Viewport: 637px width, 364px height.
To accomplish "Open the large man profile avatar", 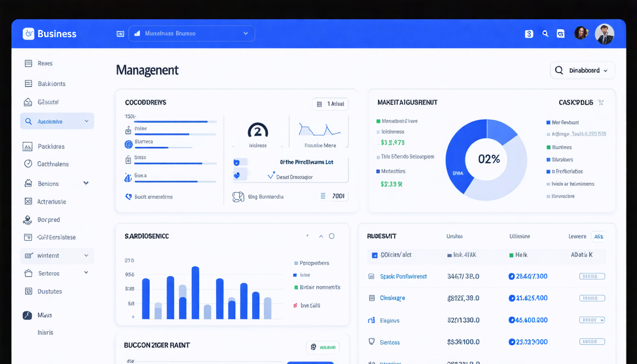I will click(605, 34).
